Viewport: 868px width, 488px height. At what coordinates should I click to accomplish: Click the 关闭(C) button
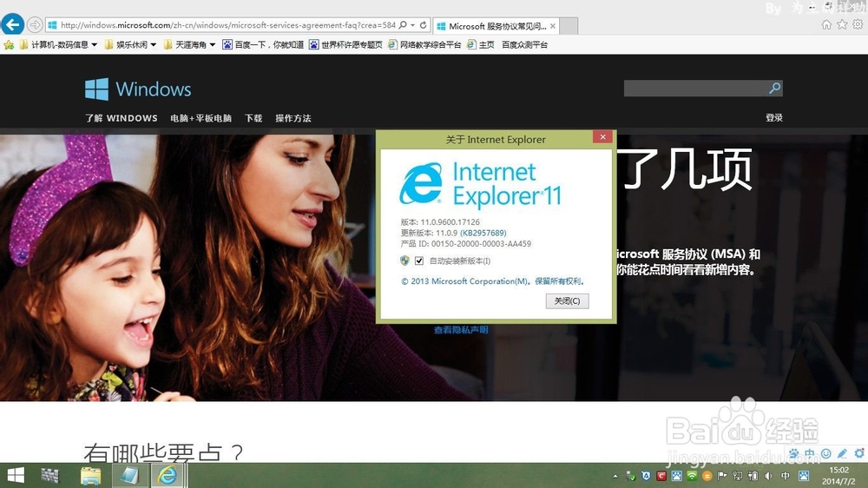(568, 300)
